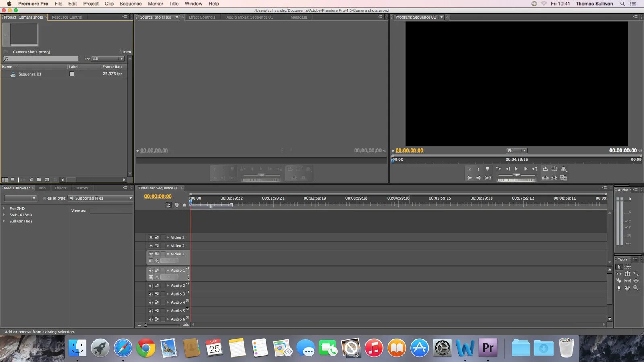Mute Audio 4 track speaker

[151, 302]
